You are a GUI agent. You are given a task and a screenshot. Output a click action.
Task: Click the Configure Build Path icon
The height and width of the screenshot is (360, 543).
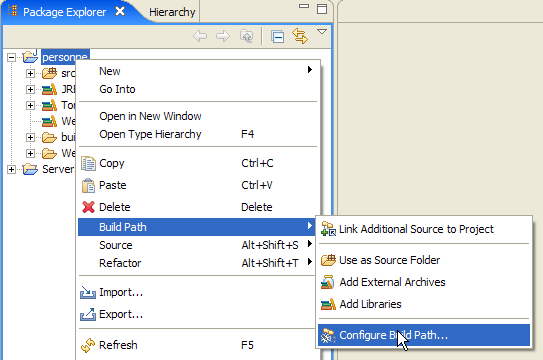[328, 335]
